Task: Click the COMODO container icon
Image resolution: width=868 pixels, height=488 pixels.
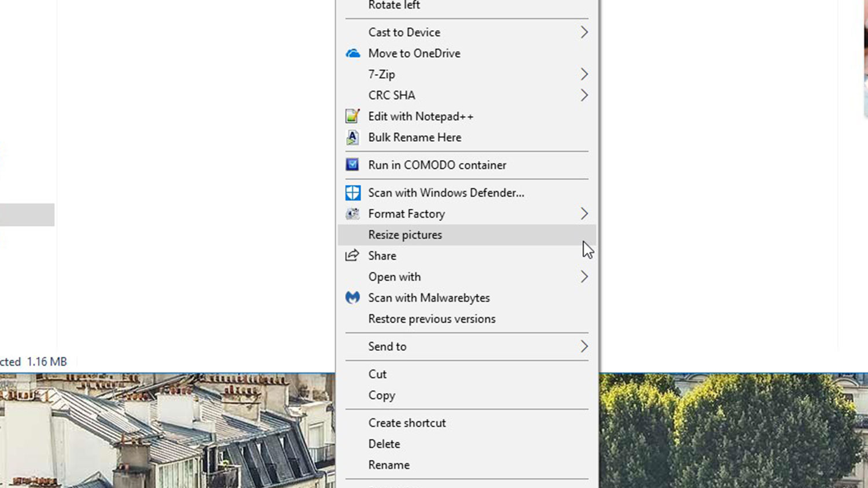Action: [x=352, y=165]
